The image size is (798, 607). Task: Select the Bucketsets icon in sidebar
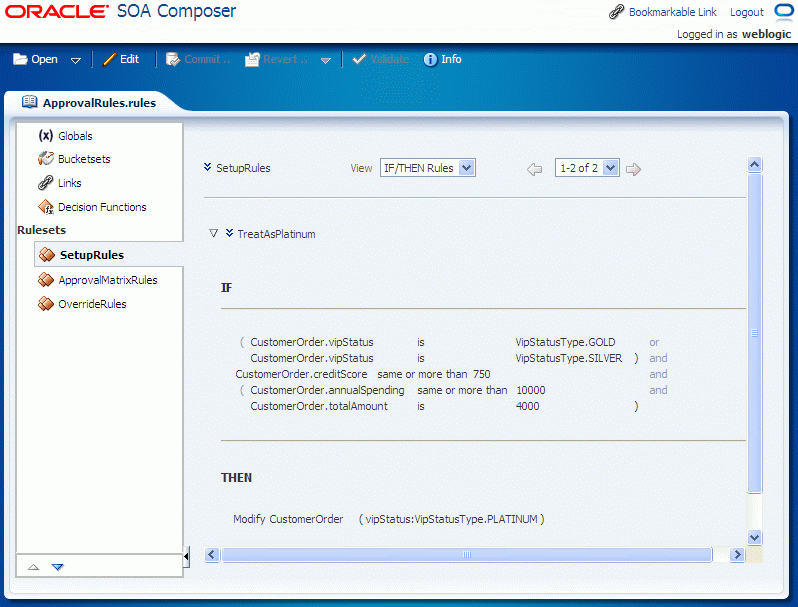pyautogui.click(x=45, y=158)
